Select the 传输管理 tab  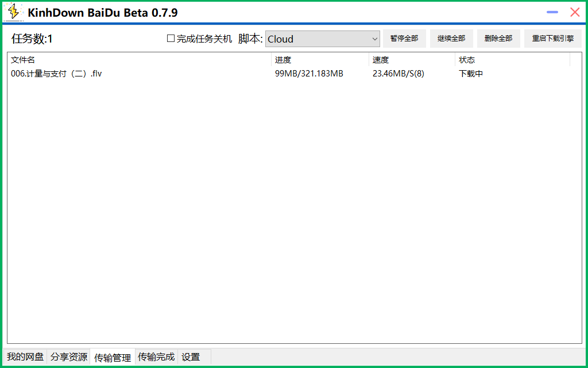coord(113,358)
